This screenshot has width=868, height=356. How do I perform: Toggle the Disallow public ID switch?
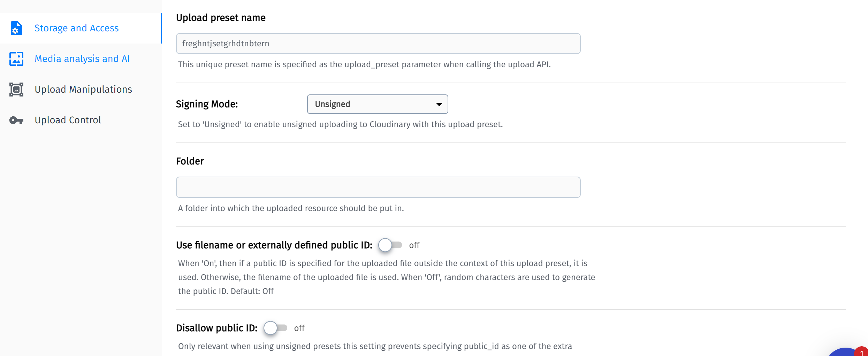click(x=275, y=328)
